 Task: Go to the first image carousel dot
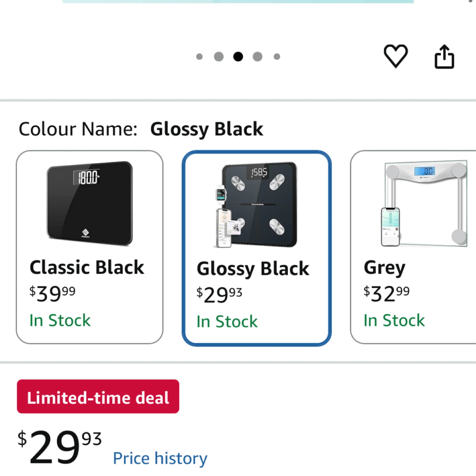[x=199, y=57]
